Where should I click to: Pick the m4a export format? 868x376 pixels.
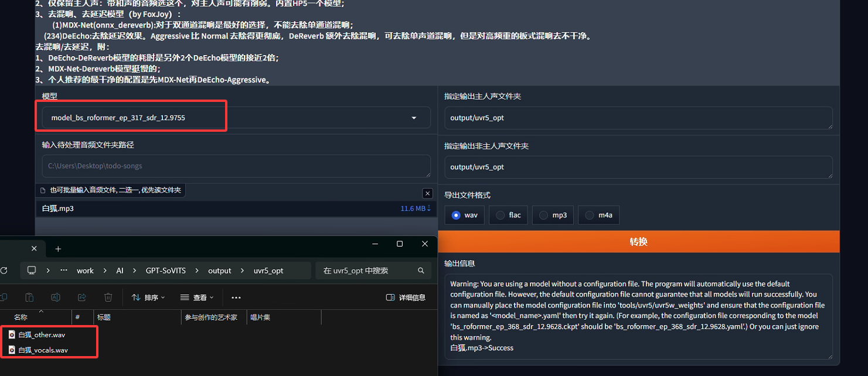(598, 215)
